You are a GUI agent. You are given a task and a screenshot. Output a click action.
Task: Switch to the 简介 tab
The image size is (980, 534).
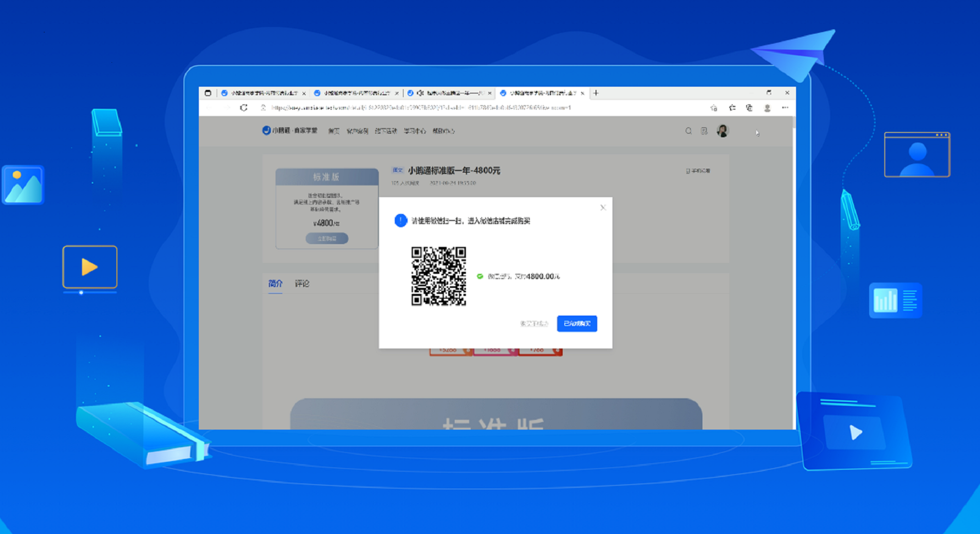pos(275,283)
